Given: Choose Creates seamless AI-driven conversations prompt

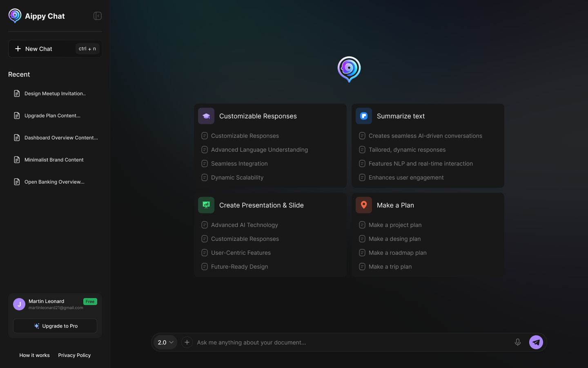Looking at the screenshot, I should coord(425,136).
